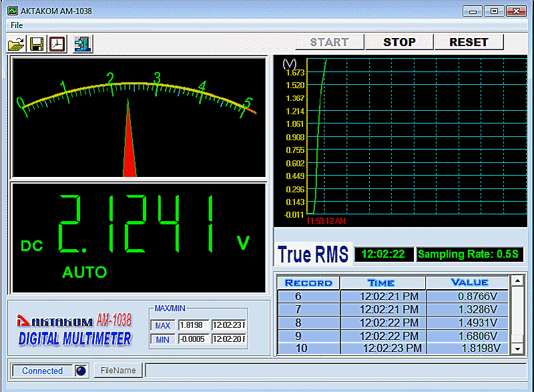The width and height of the screenshot is (534, 392).
Task: Click the file name path field
Action: 336,370
